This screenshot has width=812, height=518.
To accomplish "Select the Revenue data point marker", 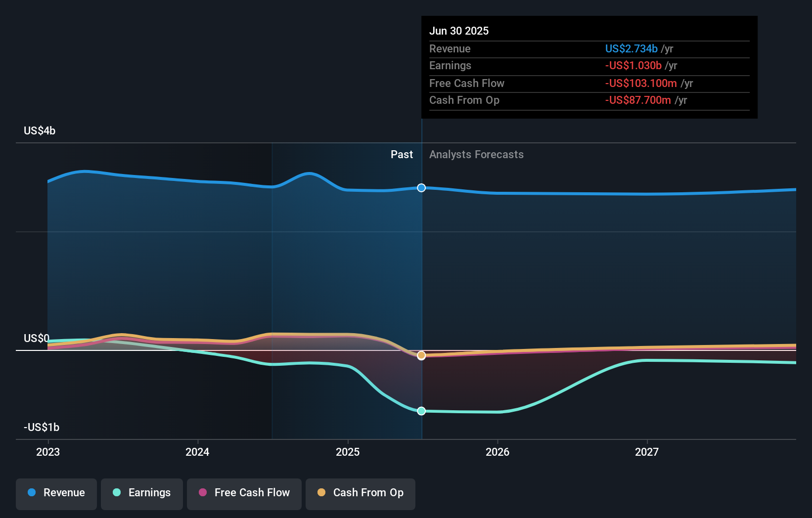I will tap(421, 187).
